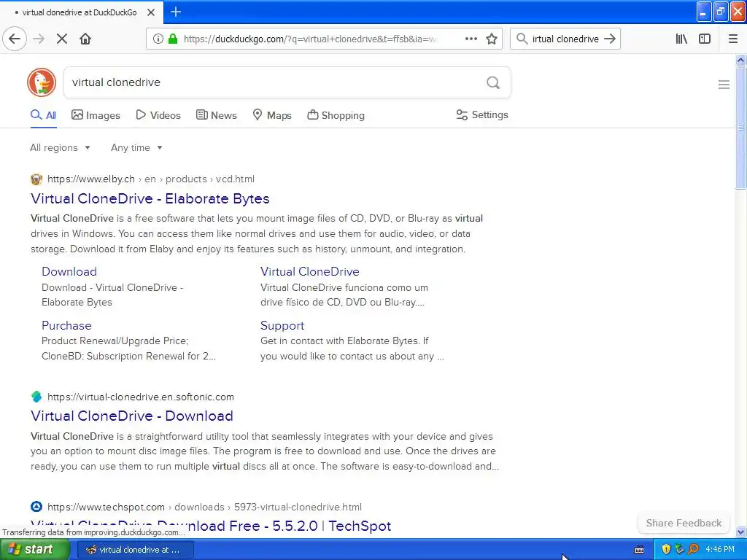Open the Support sitelink
Screen dimensions: 747x560
[282, 325]
